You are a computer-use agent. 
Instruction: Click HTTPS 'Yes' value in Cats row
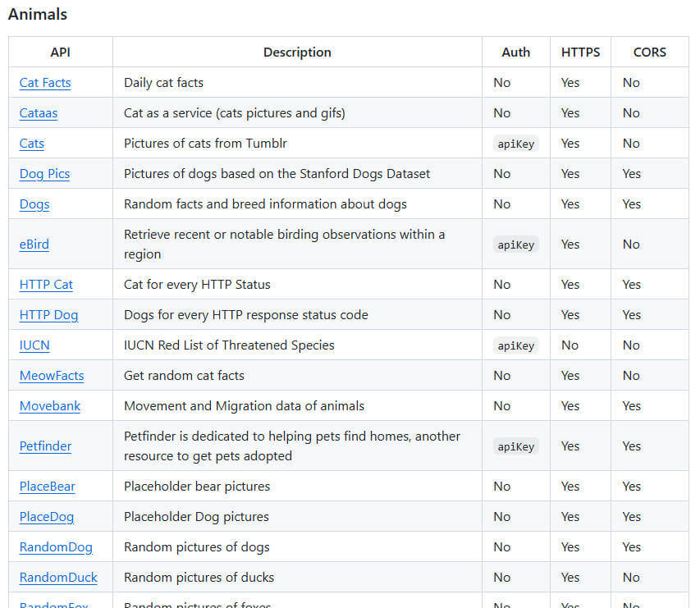(x=570, y=144)
